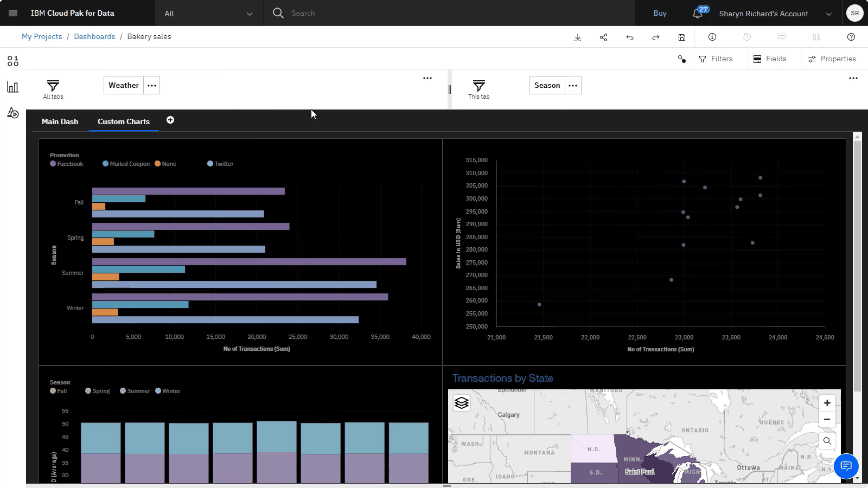Toggle Mailed Coupon in Promotion legend
Viewport: 868px width, 488px height.
(x=126, y=164)
